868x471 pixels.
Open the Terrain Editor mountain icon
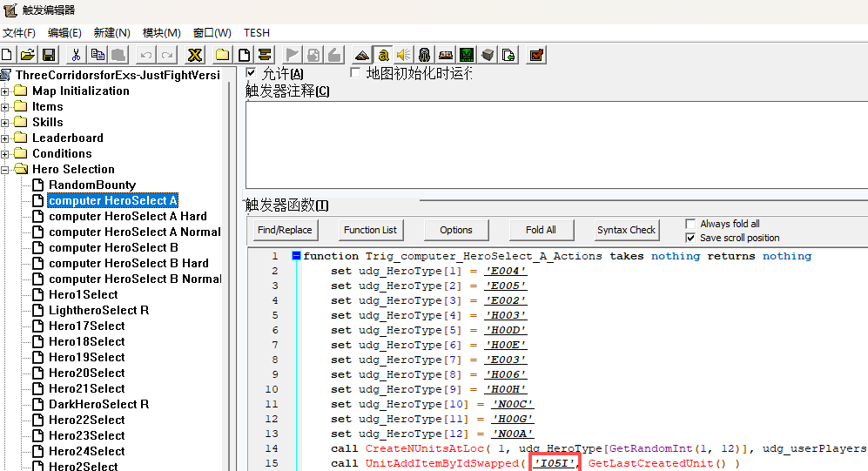[x=362, y=55]
